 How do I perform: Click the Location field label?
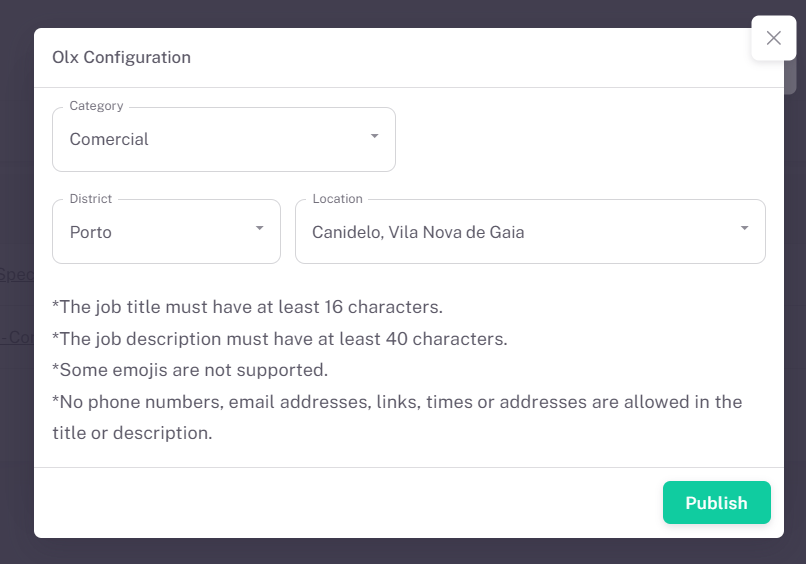coord(337,199)
